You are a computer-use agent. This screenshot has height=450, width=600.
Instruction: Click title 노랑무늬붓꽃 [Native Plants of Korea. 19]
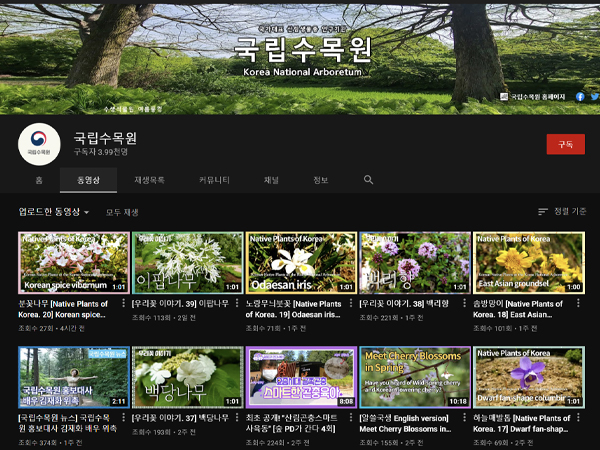(293, 309)
